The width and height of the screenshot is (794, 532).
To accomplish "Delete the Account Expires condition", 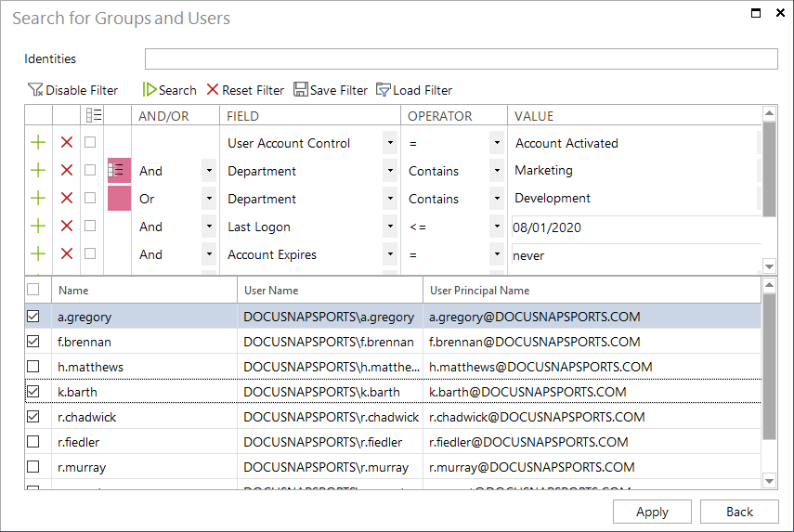I will click(66, 254).
